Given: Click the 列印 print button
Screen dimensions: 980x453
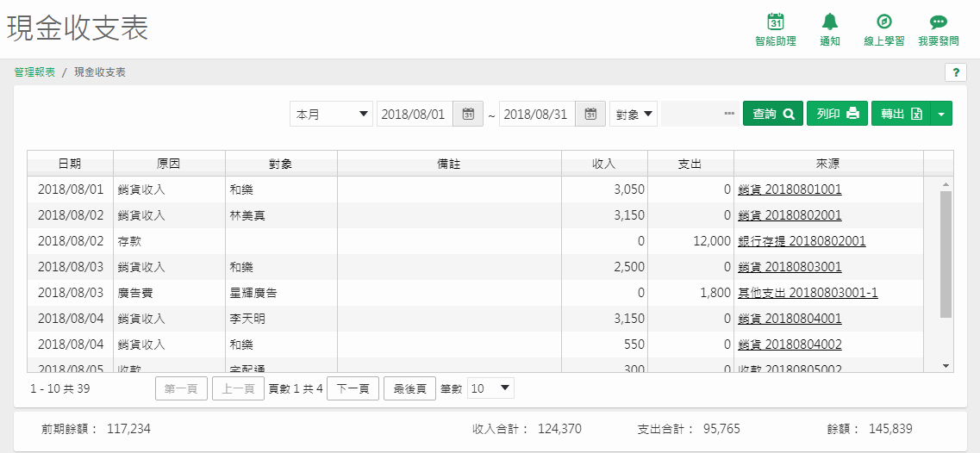Looking at the screenshot, I should 838,114.
